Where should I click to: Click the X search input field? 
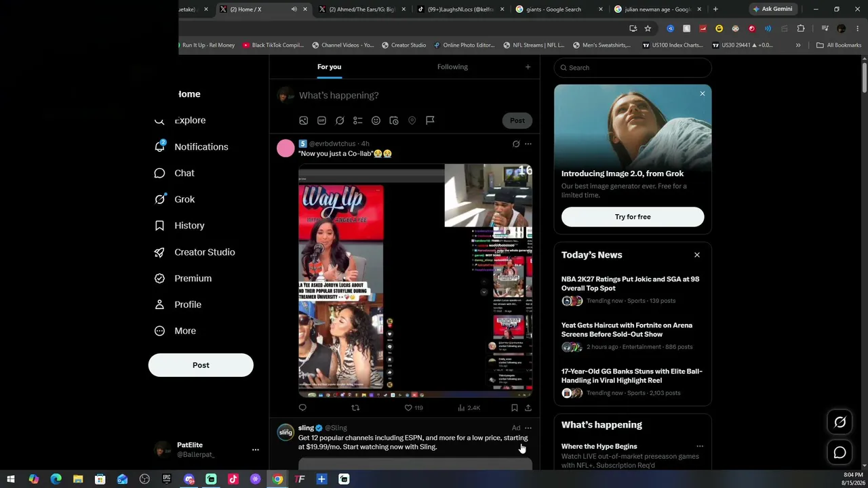[633, 68]
